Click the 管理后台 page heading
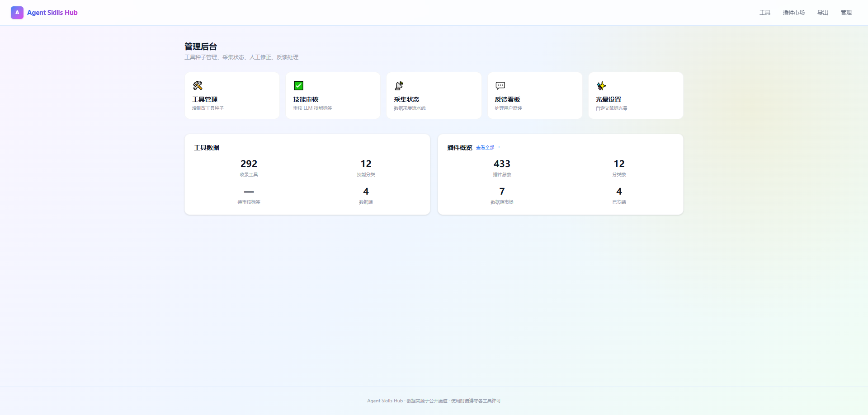Viewport: 868px width, 415px height. 201,47
